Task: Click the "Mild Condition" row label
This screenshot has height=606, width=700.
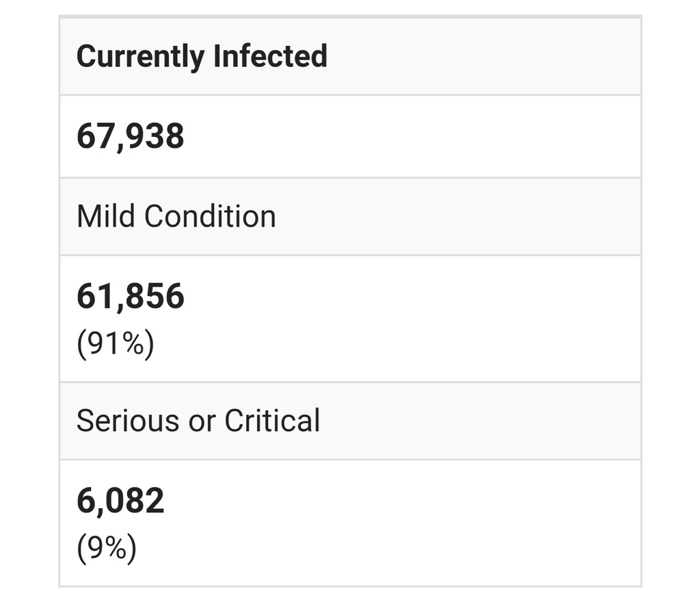Action: tap(176, 217)
